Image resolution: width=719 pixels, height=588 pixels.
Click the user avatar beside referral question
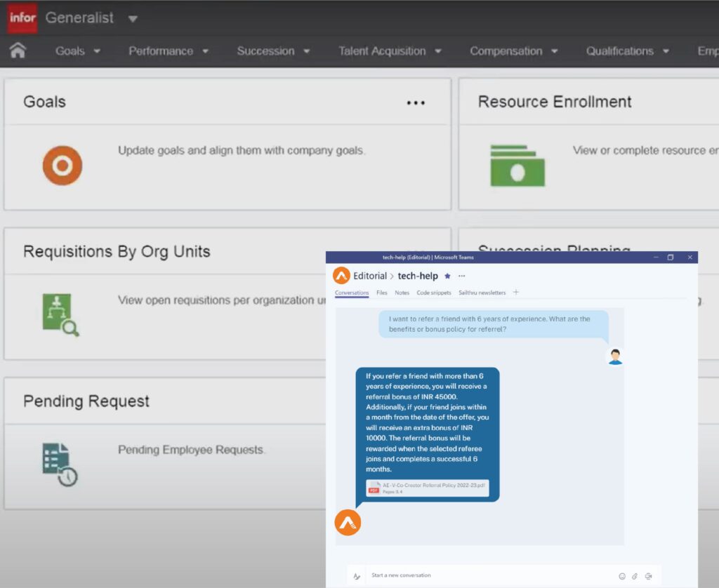click(615, 356)
